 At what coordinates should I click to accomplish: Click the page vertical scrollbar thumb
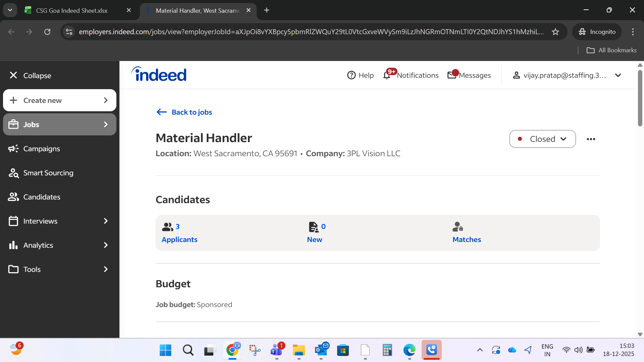pos(640,98)
